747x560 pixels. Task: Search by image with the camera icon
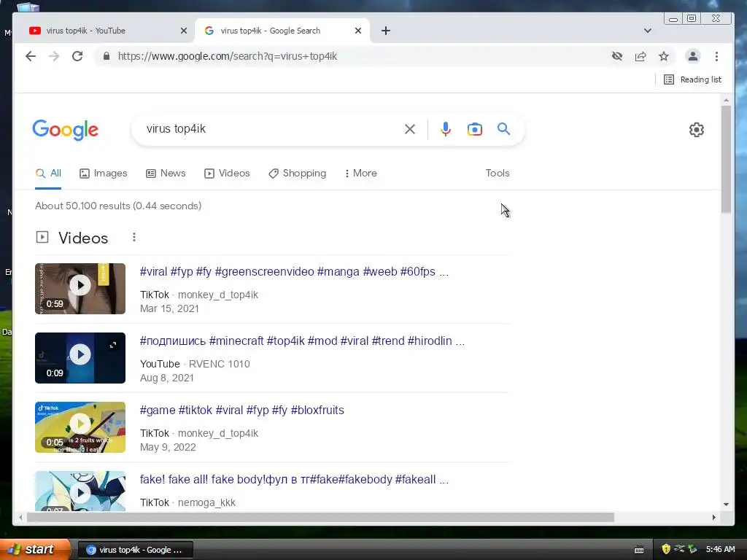[474, 129]
